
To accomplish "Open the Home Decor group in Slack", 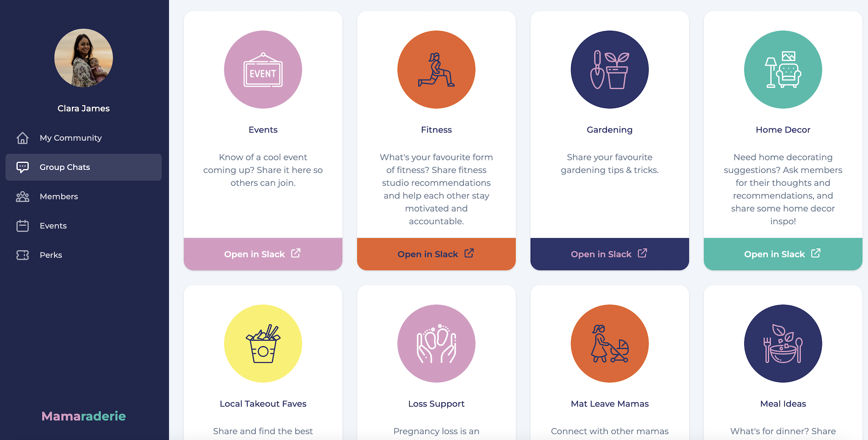I will coord(783,254).
